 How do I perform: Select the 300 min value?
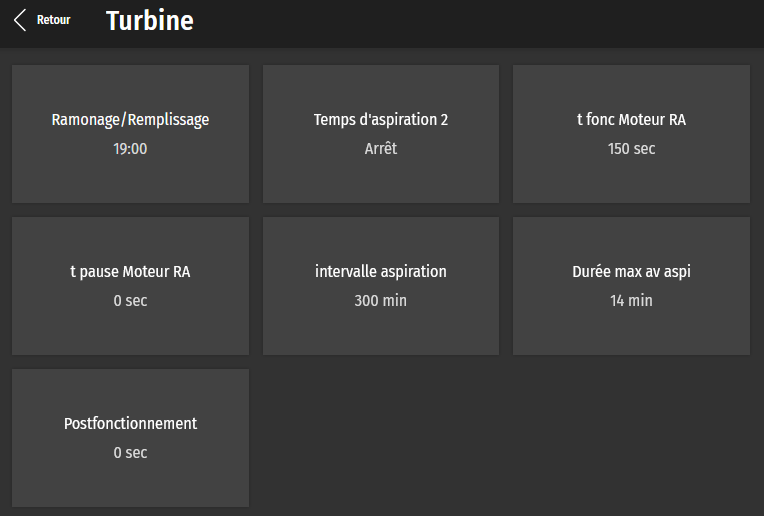coord(380,301)
